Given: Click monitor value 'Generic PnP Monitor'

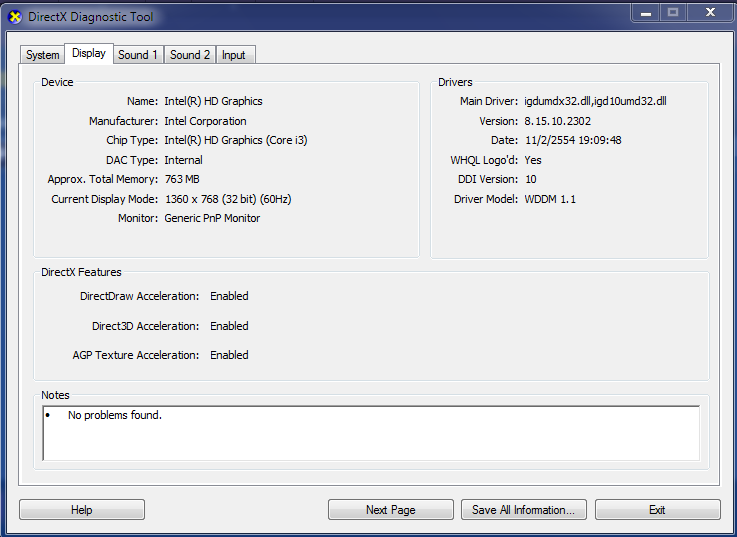Looking at the screenshot, I should [x=212, y=218].
